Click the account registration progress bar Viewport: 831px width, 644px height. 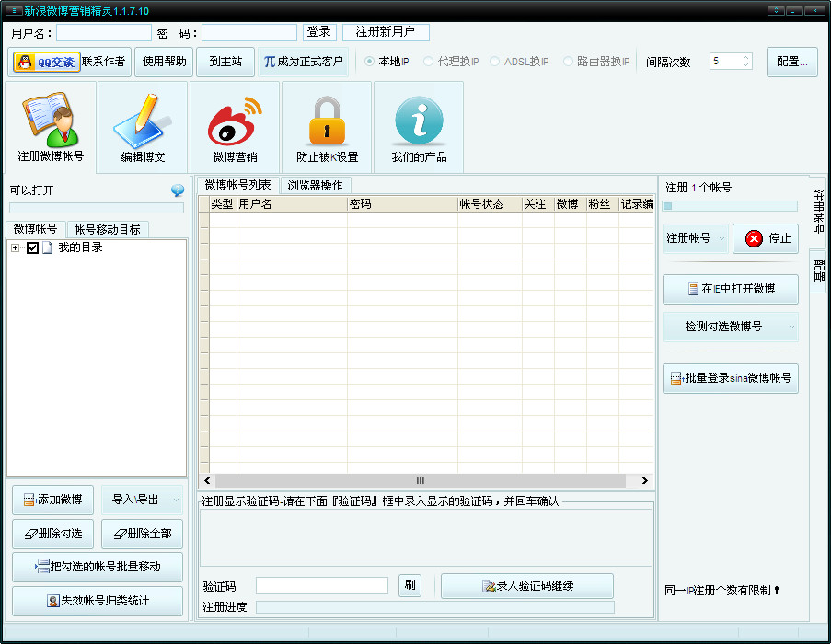[x=731, y=206]
